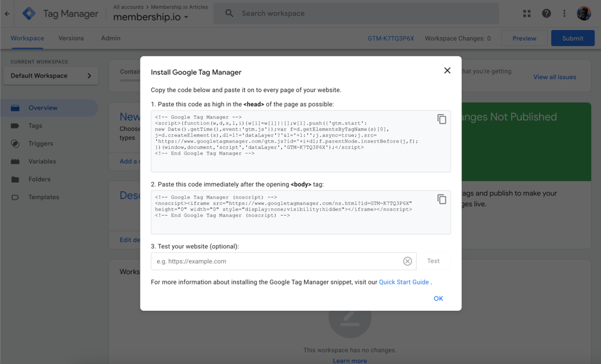601x364 pixels.
Task: Select Tags in the left sidebar
Action: 36,126
